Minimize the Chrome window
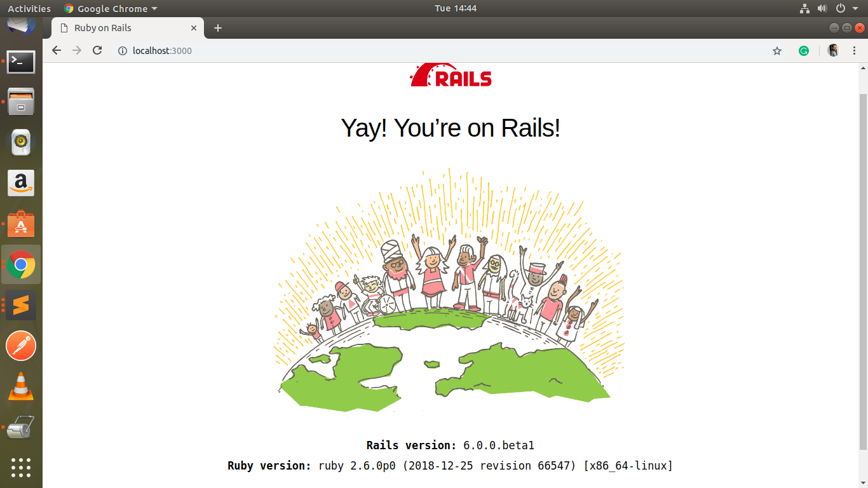This screenshot has width=868, height=488. click(x=834, y=28)
